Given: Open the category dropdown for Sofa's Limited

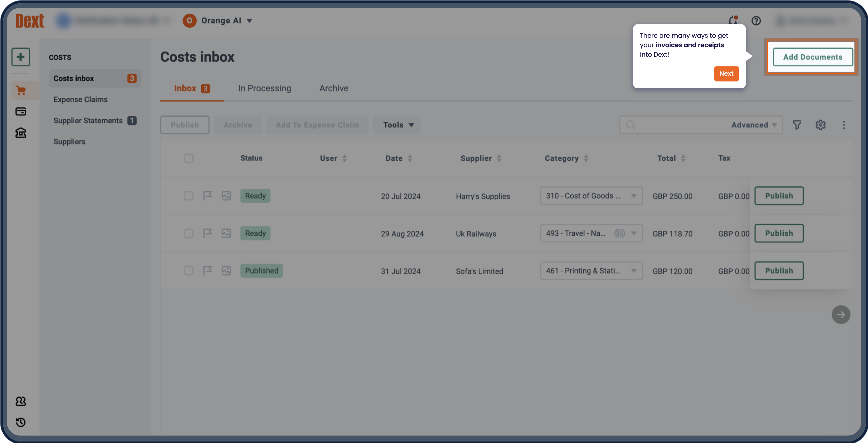Looking at the screenshot, I should click(x=591, y=270).
